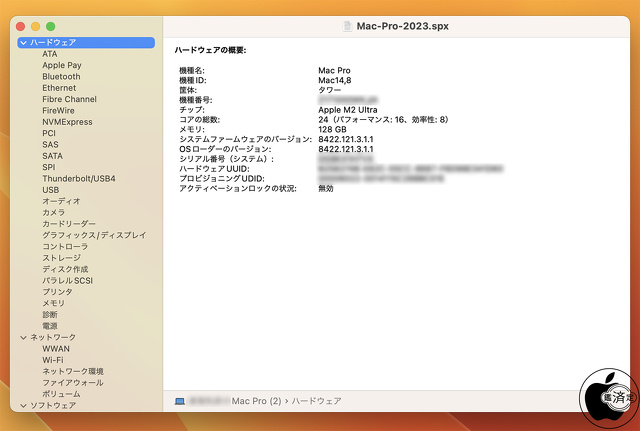
Task: Select USB in the sidebar
Action: point(51,190)
